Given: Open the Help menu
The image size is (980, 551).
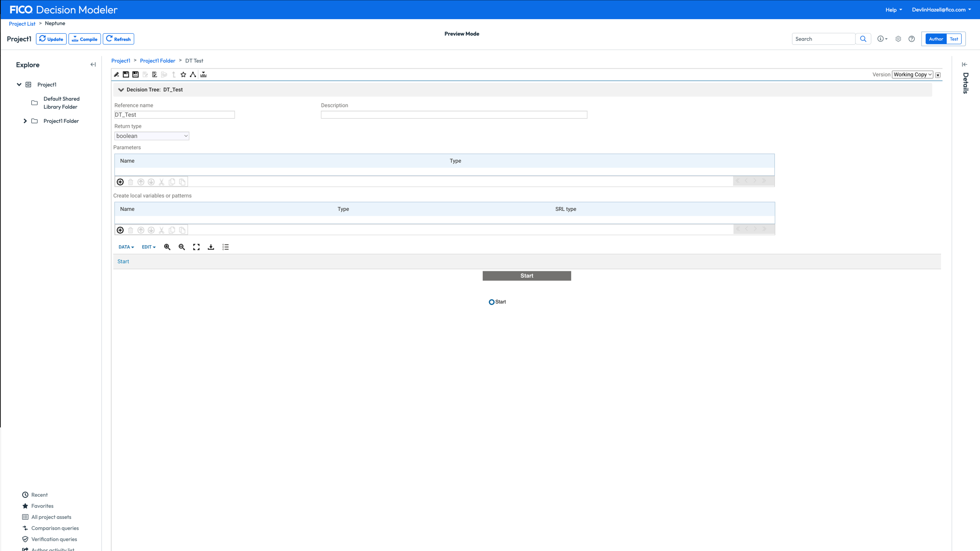Looking at the screenshot, I should (x=893, y=10).
